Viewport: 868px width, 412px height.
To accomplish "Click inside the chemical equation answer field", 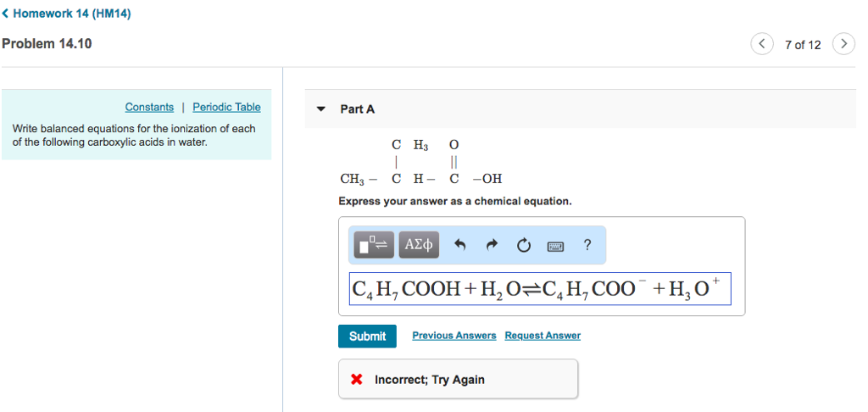I will click(x=539, y=289).
